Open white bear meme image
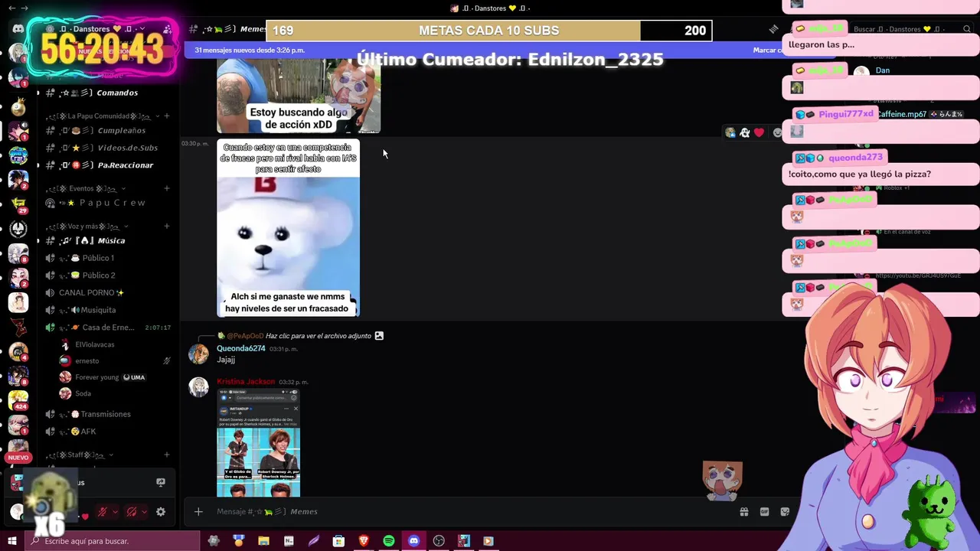The width and height of the screenshot is (980, 551). (x=288, y=228)
